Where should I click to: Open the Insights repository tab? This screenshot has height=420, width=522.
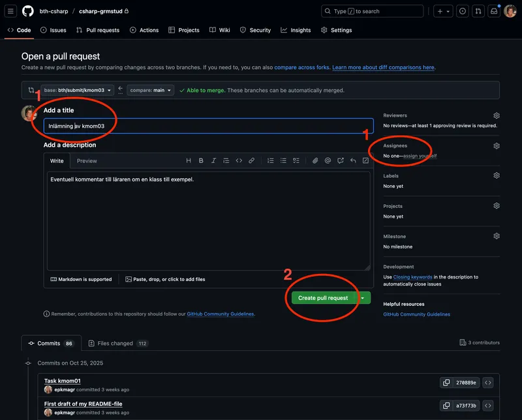(296, 30)
